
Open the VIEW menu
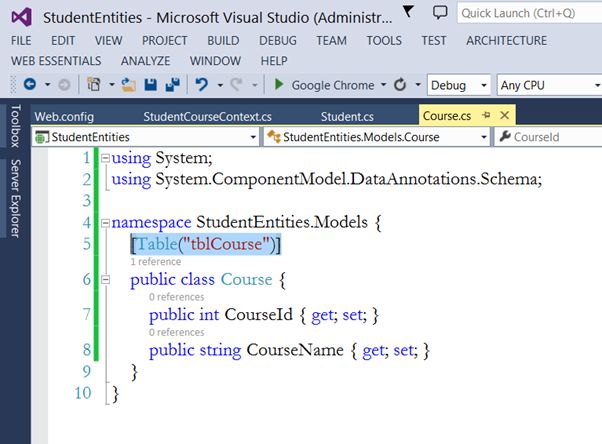pyautogui.click(x=109, y=40)
